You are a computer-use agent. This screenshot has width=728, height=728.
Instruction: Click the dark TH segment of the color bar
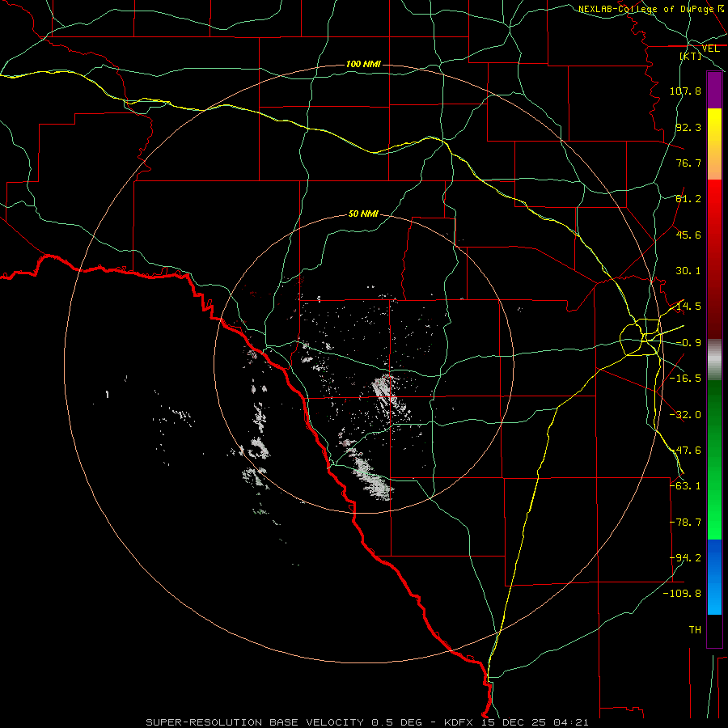714,630
